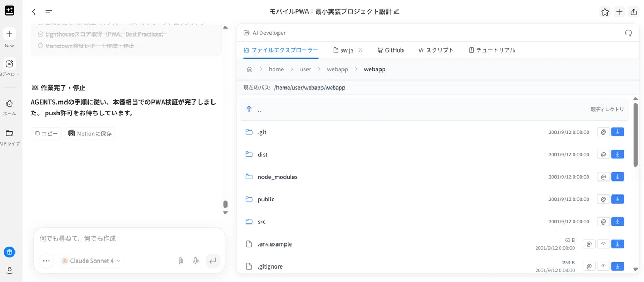Download the .git folder
644x282 pixels.
coord(618,132)
